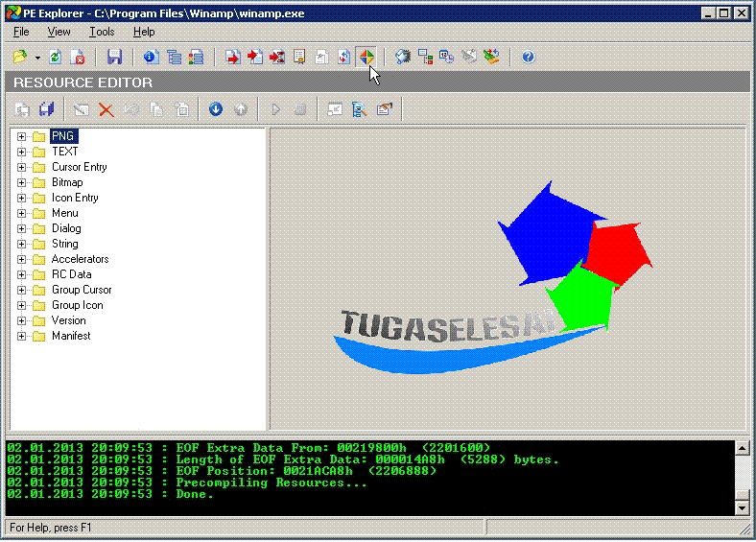The image size is (756, 542).
Task: Open the Help menu
Action: 144,32
